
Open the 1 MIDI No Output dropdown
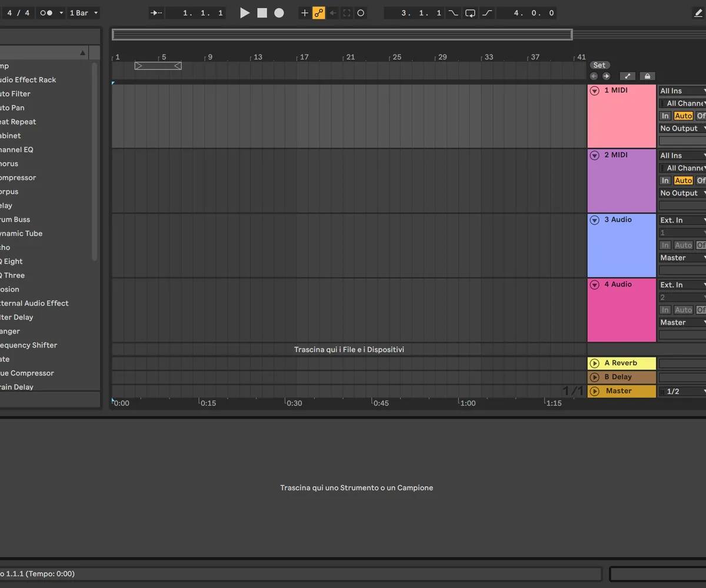point(682,128)
